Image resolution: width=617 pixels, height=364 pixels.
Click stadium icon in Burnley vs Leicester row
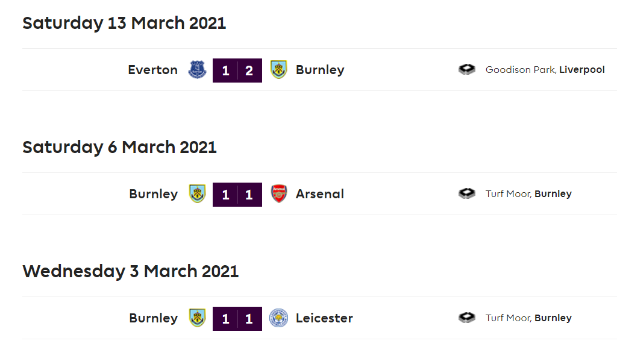[467, 318]
